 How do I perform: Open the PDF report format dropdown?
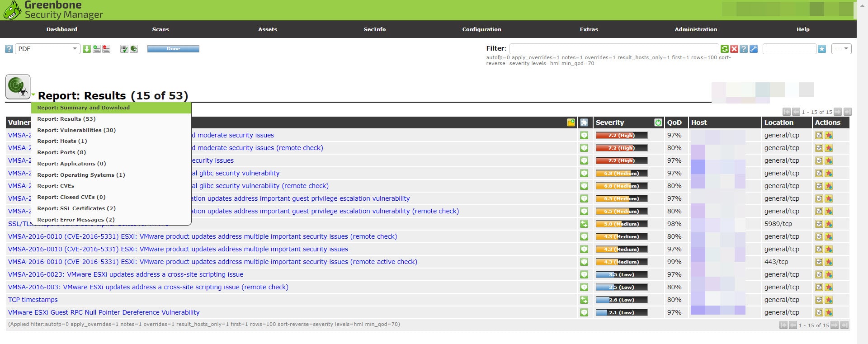coord(47,49)
